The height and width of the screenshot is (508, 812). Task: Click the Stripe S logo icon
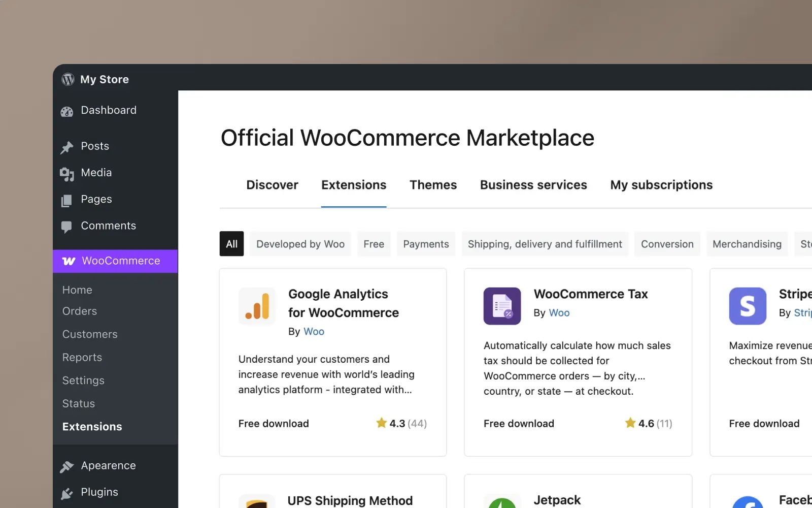pos(748,306)
